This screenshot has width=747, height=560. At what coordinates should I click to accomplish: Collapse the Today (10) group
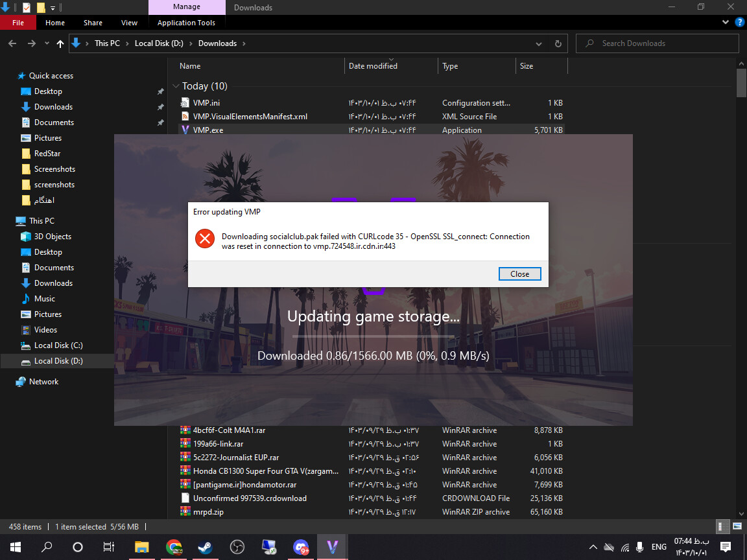(x=176, y=86)
